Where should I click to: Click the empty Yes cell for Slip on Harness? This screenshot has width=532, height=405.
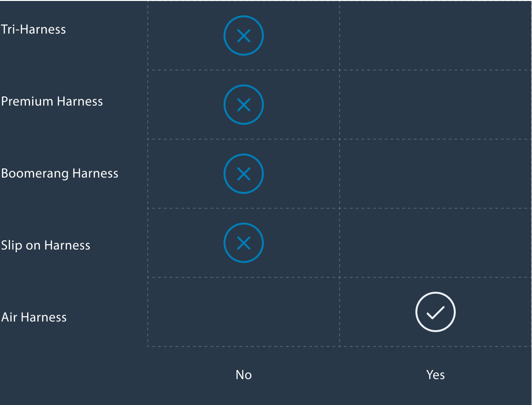[436, 243]
